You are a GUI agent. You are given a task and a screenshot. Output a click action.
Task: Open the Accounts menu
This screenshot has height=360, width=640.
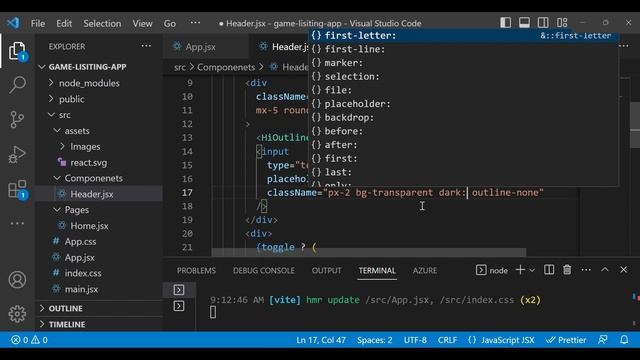click(x=17, y=280)
